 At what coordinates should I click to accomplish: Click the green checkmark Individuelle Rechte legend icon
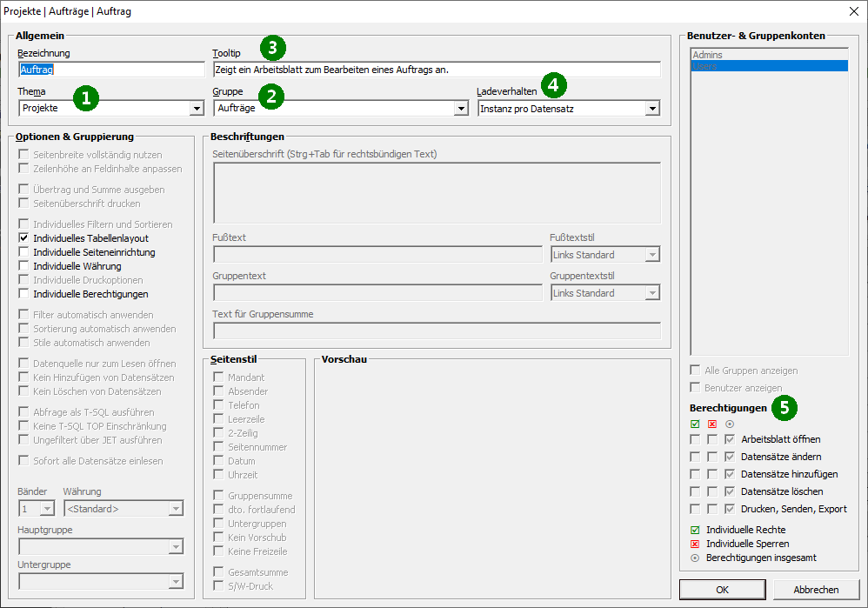coord(695,530)
